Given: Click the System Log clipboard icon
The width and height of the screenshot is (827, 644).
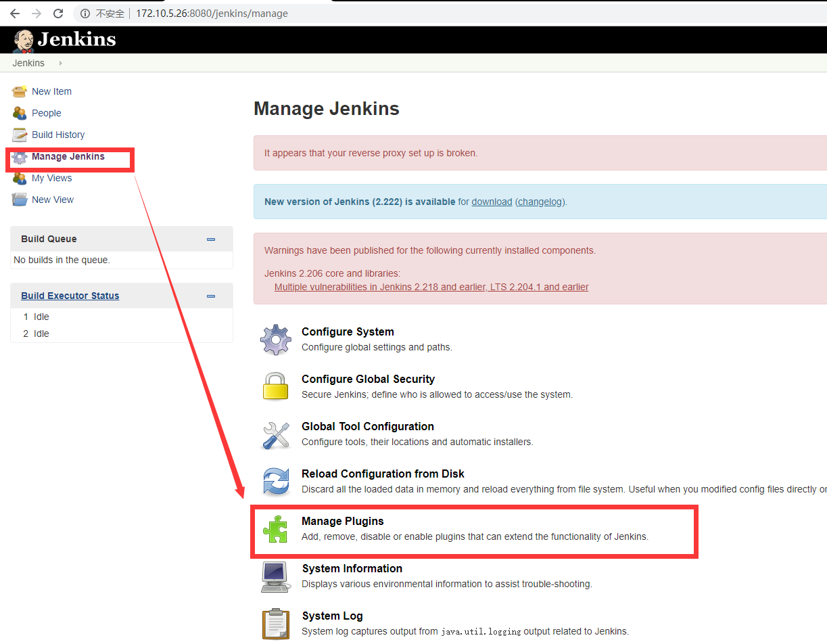Looking at the screenshot, I should pos(276,624).
